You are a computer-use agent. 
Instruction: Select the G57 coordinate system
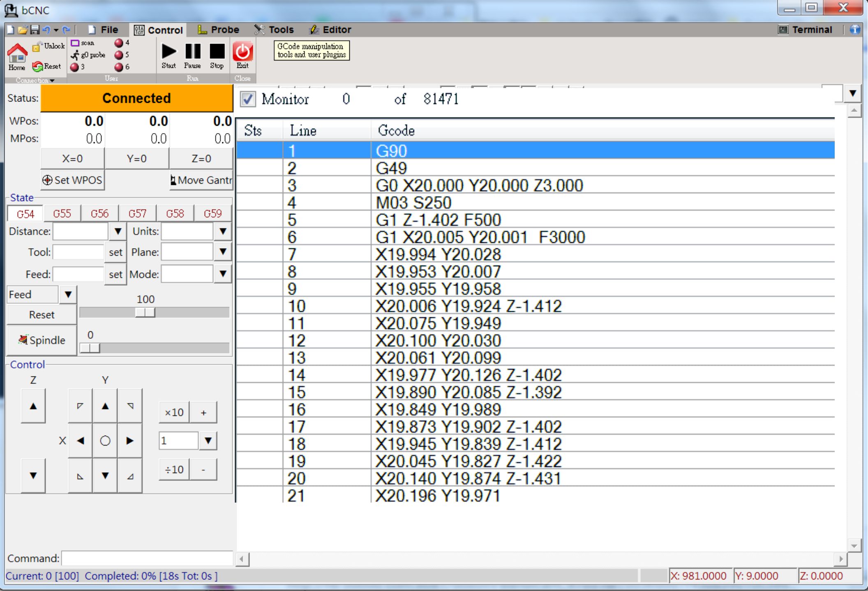point(137,214)
